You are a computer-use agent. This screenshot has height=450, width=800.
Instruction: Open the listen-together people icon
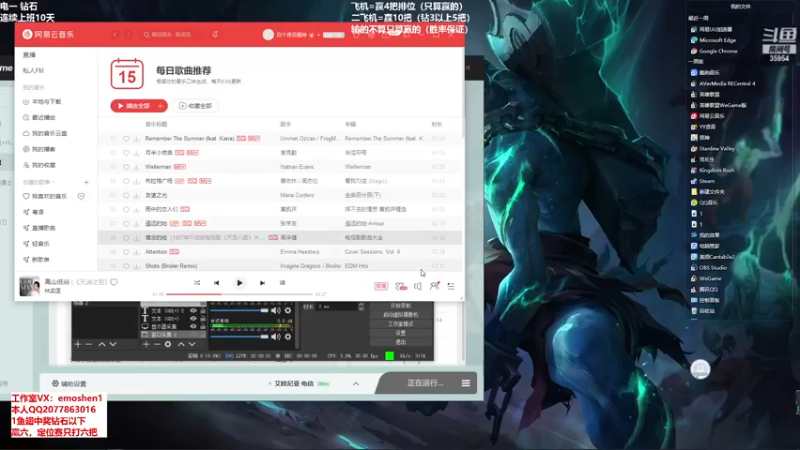434,286
